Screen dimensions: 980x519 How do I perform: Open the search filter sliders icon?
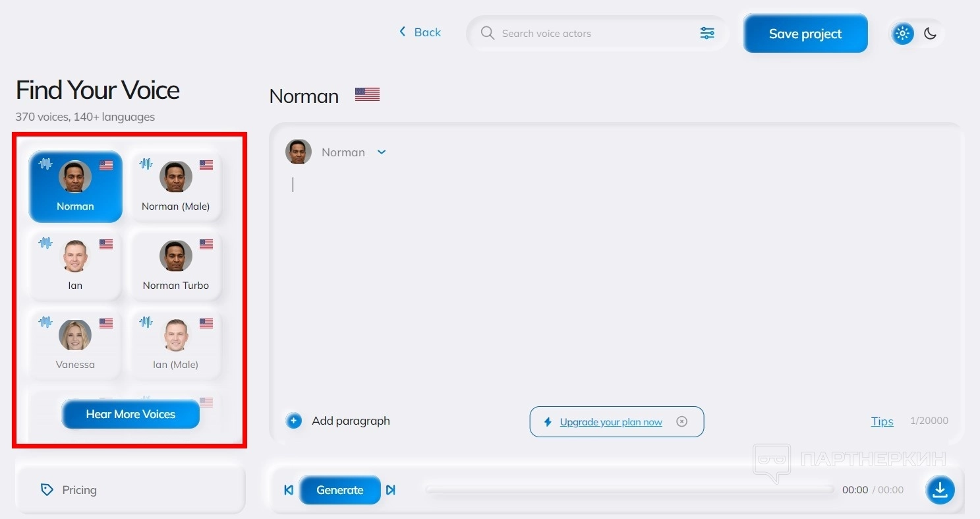tap(707, 33)
